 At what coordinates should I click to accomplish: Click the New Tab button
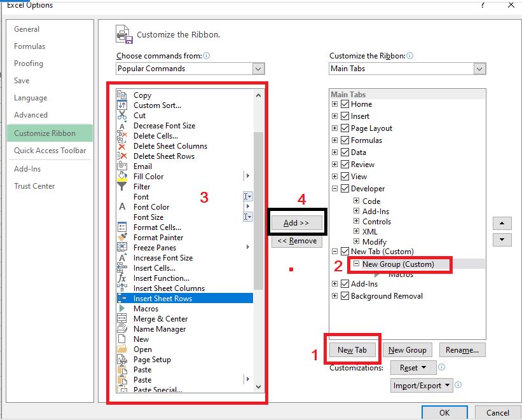click(352, 349)
